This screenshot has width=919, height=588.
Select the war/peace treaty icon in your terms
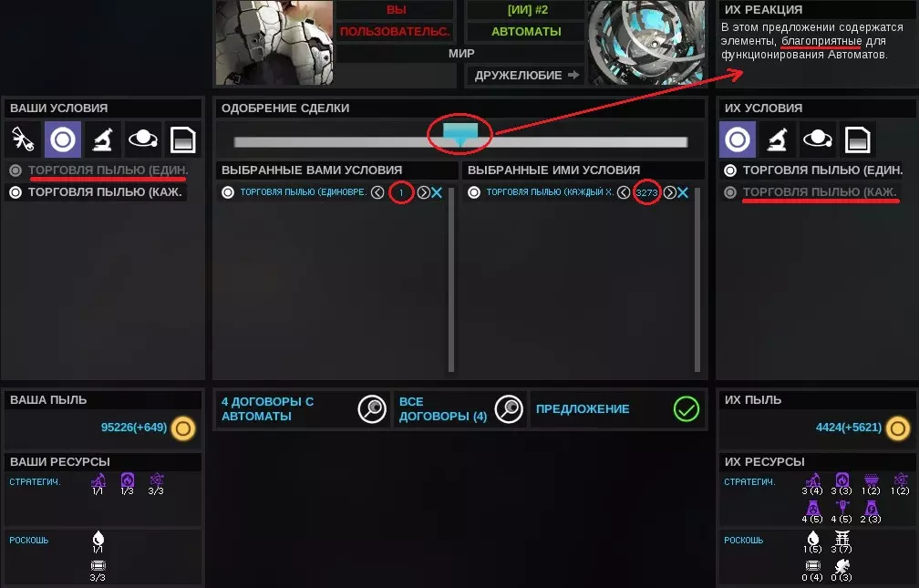tap(23, 139)
